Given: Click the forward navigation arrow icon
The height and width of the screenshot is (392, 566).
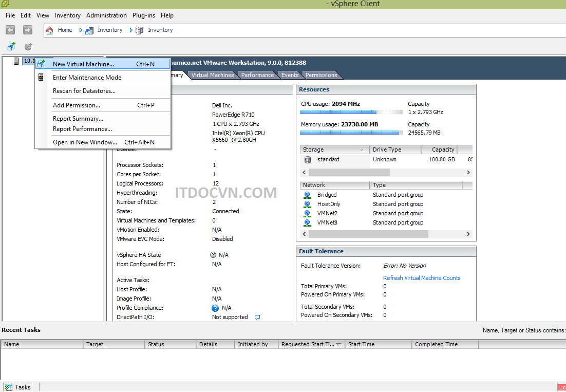Looking at the screenshot, I should (x=28, y=30).
